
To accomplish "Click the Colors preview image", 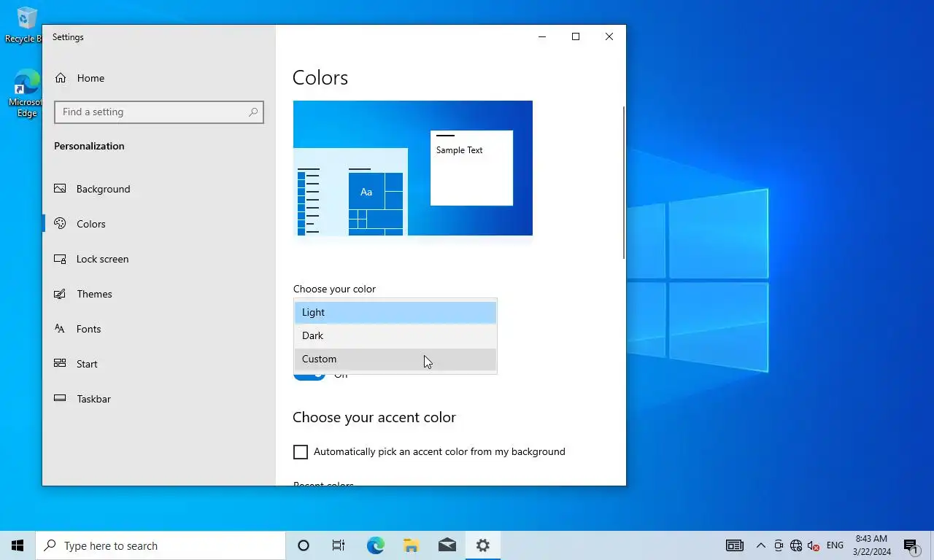I will point(413,168).
